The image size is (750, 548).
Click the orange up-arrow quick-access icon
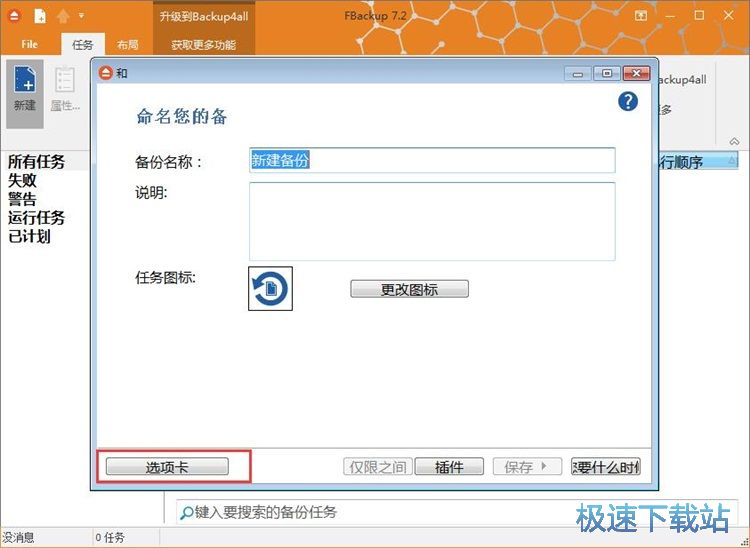coord(63,16)
